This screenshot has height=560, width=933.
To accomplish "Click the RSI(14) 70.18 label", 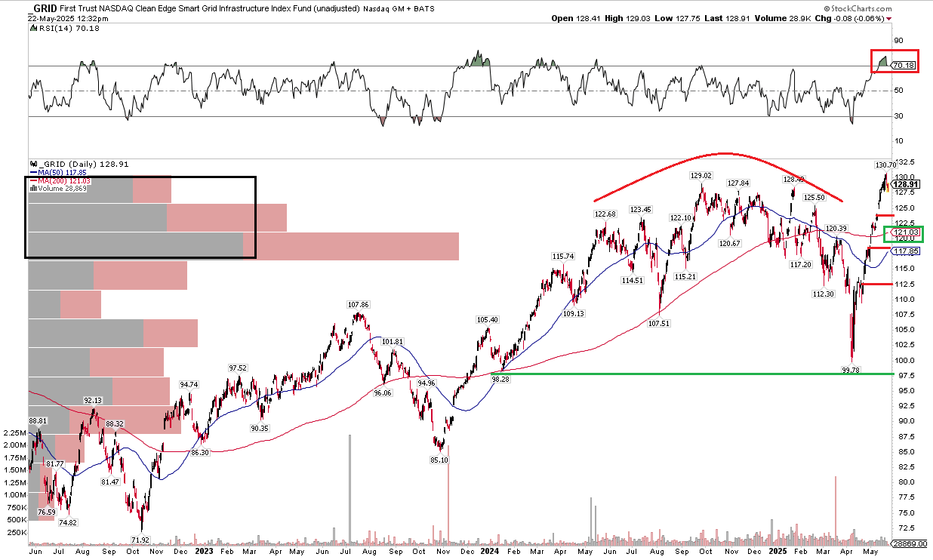I will 69,28.
